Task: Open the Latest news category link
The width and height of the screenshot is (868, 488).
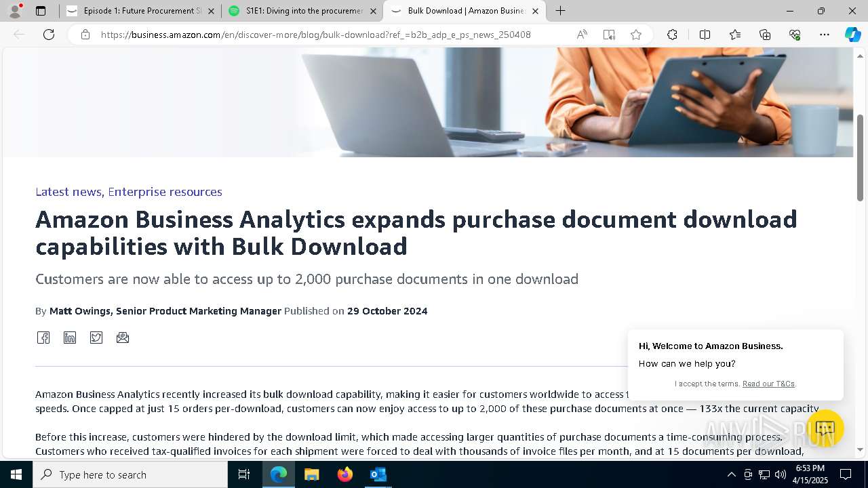Action: tap(68, 192)
